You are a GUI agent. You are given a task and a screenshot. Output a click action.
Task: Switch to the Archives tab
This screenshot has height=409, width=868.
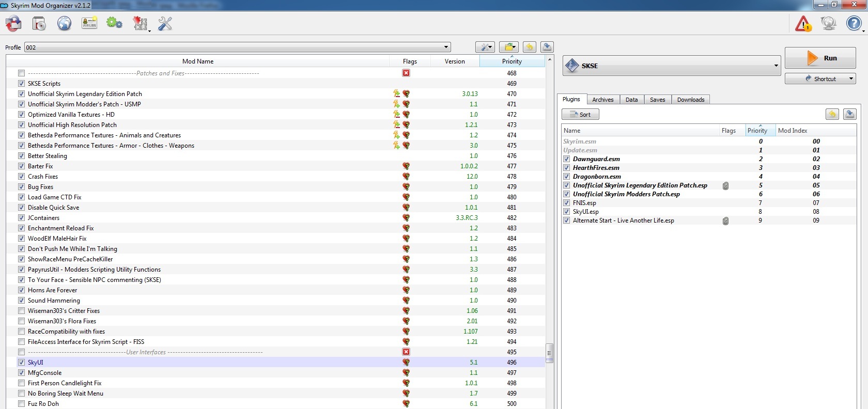603,100
